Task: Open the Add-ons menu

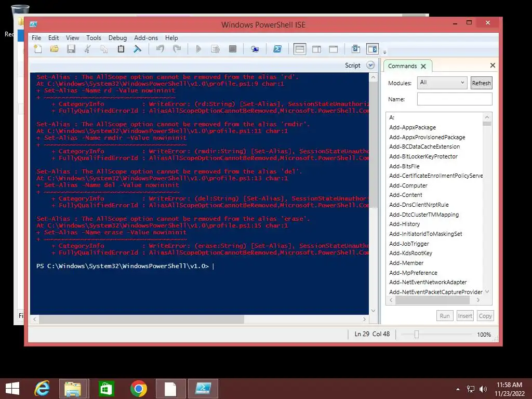Action: point(146,38)
